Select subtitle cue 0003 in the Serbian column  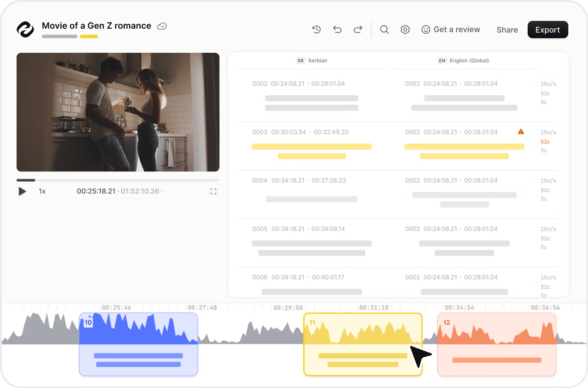click(312, 145)
